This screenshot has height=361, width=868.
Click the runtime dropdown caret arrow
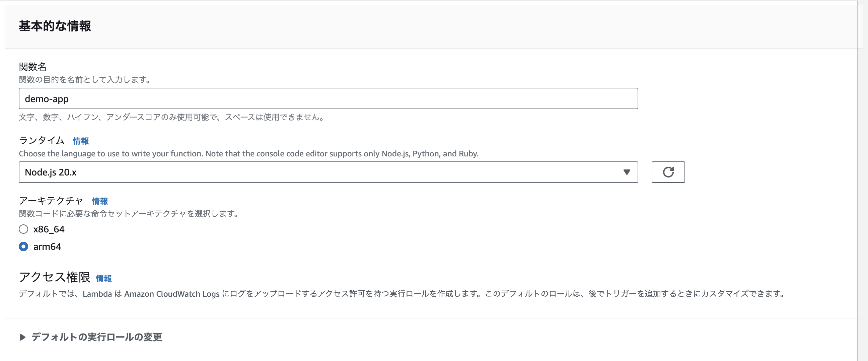(627, 172)
